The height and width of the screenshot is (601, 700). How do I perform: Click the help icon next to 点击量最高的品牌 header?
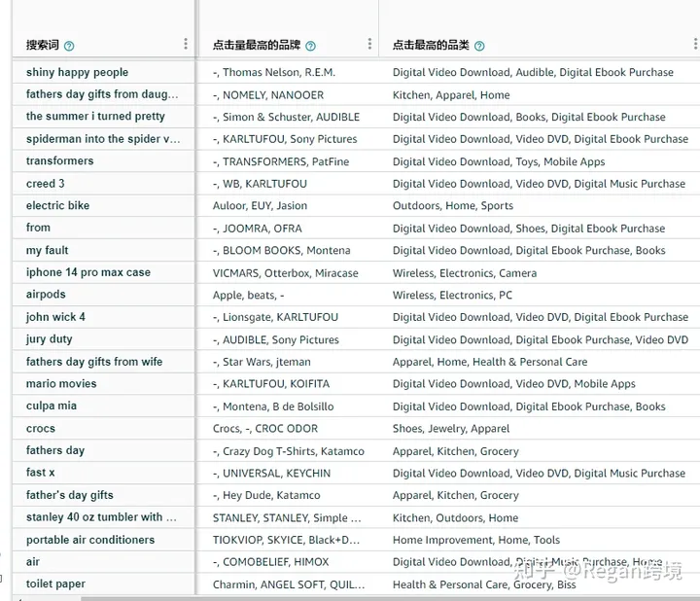311,46
